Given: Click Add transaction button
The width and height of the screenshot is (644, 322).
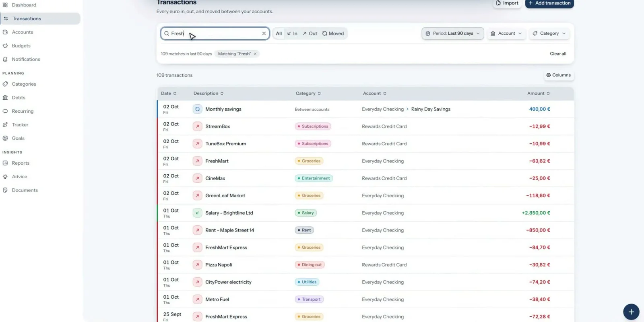Looking at the screenshot, I should point(549,3).
